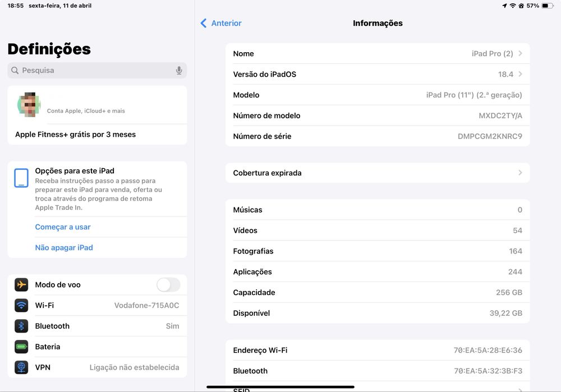561x392 pixels.
Task: Go back using Anterior link
Action: pos(226,23)
